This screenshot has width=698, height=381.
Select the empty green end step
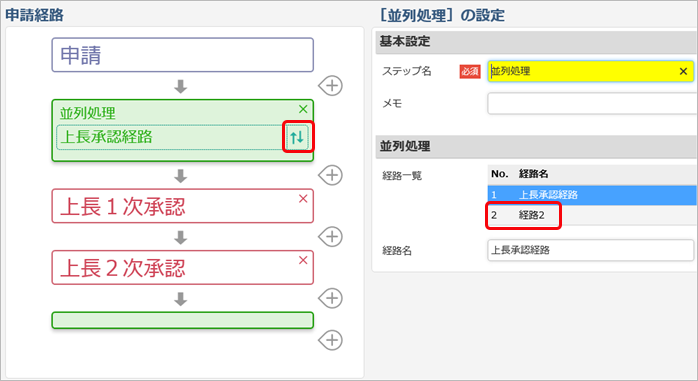coord(183,320)
